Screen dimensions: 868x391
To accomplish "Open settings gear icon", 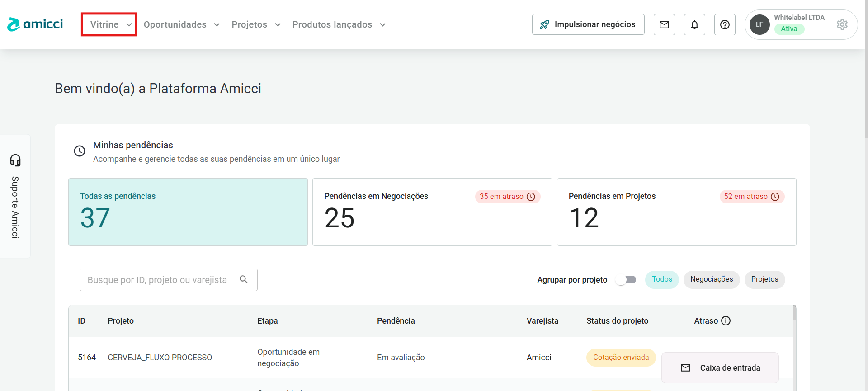I will point(842,24).
